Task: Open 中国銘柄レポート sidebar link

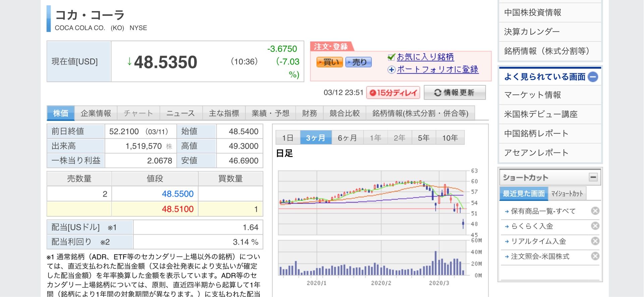Action: (536, 133)
